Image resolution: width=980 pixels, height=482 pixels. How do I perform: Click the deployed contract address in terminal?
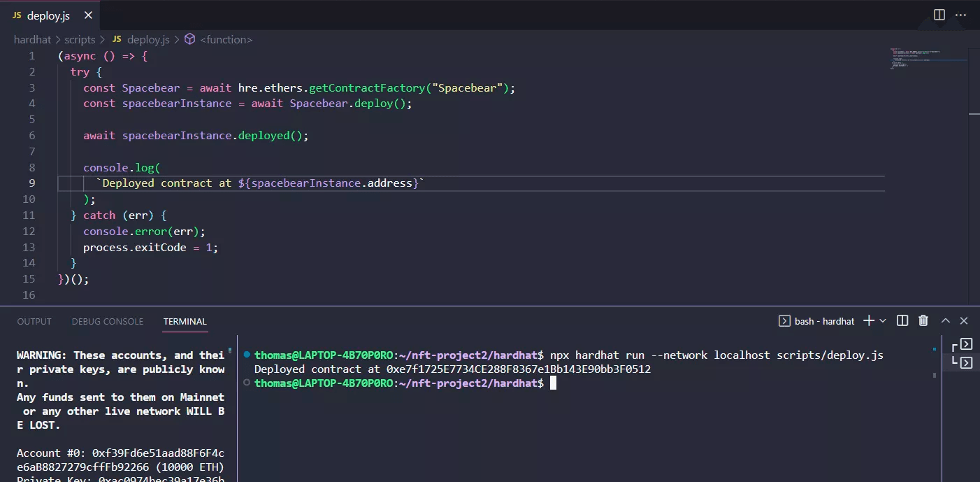(519, 369)
